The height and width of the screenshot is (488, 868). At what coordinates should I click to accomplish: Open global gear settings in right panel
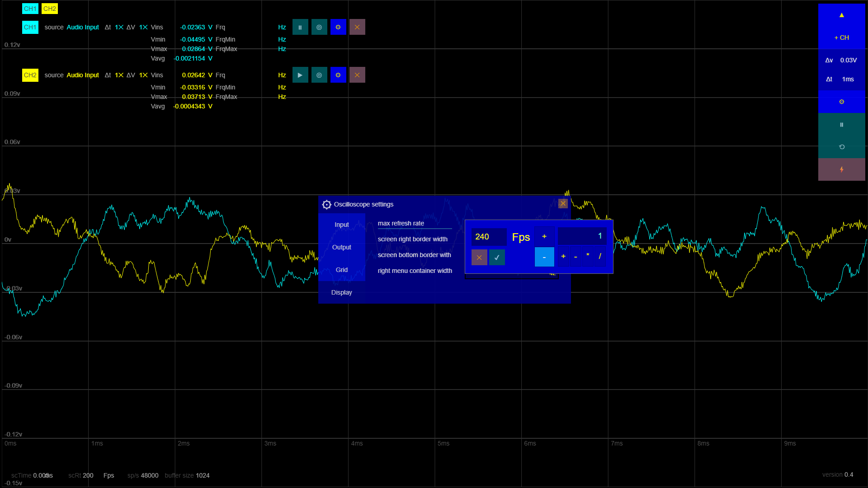841,102
